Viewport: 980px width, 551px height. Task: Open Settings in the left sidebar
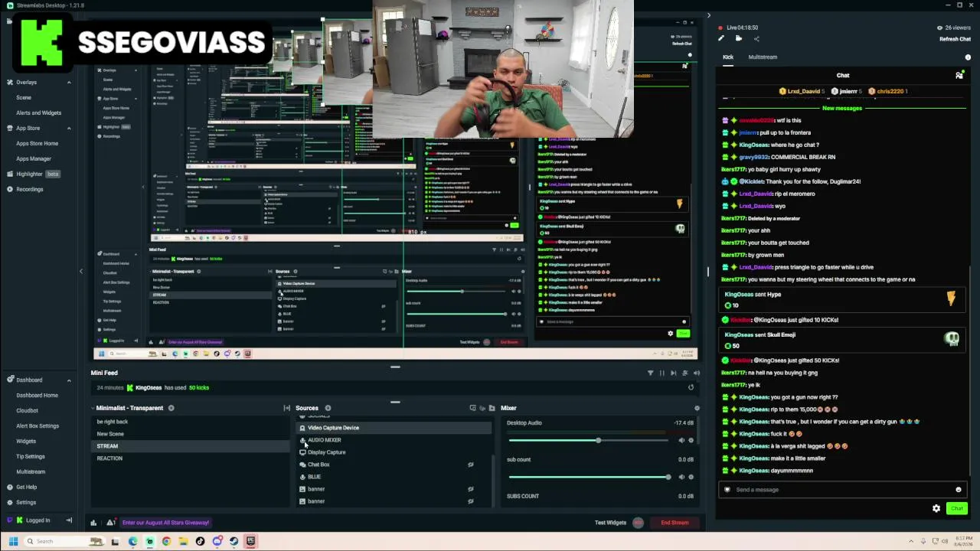click(x=26, y=502)
